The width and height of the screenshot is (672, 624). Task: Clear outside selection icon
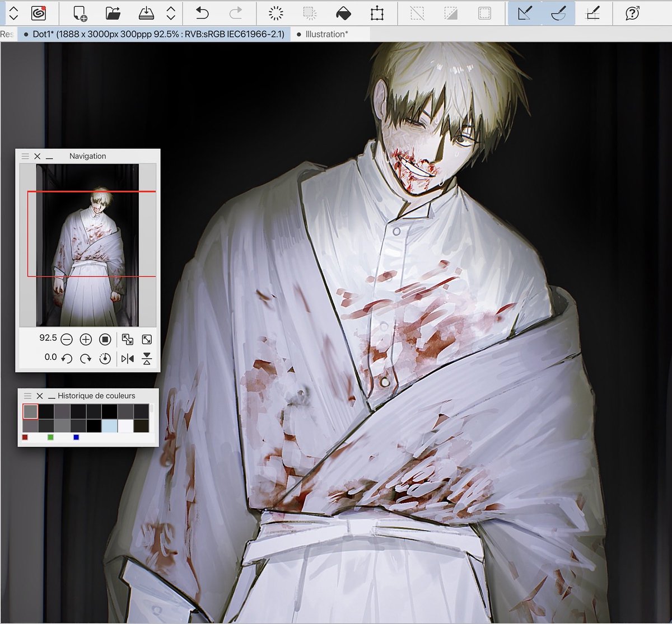pyautogui.click(x=310, y=13)
